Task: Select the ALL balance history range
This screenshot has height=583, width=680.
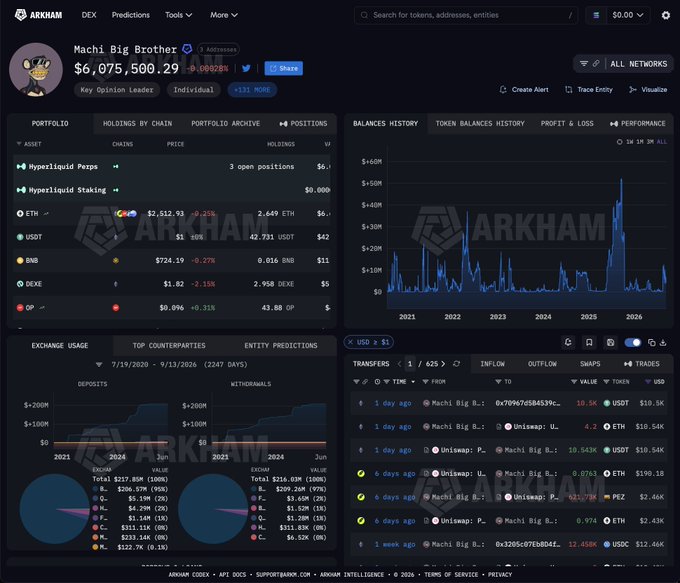Action: click(662, 142)
